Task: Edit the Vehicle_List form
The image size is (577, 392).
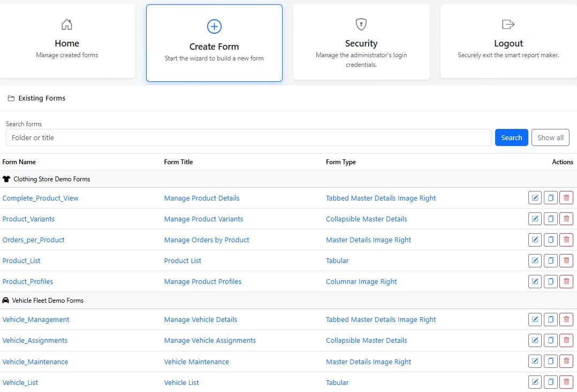Action: tap(535, 382)
